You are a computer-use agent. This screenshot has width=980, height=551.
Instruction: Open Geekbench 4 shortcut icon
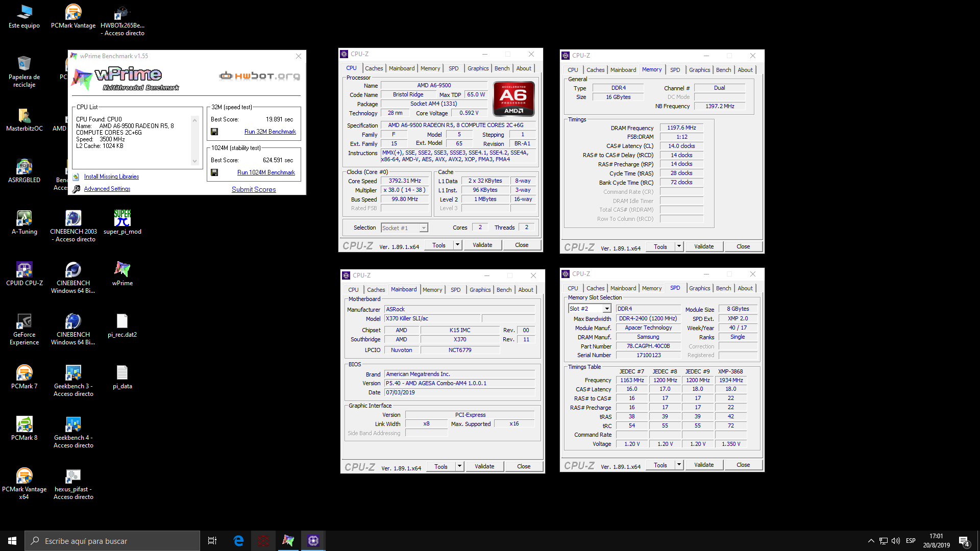click(73, 433)
